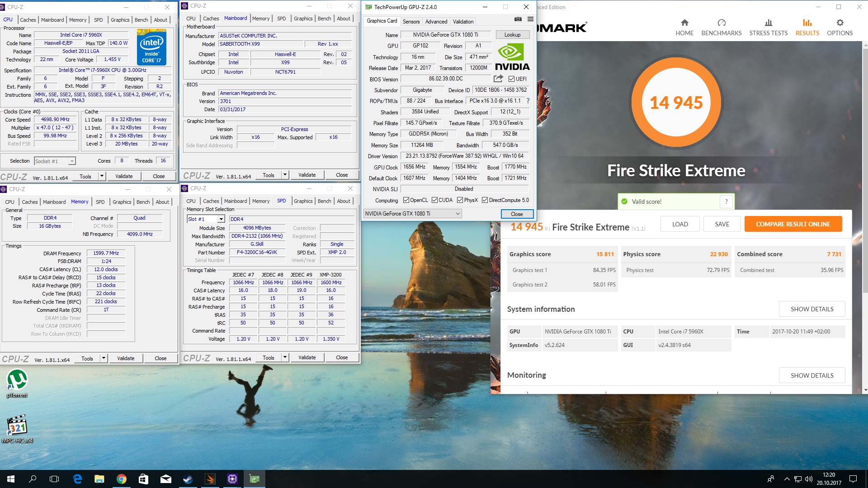This screenshot has height=488, width=868.
Task: Expand Tools arrow in CPU tab window
Action: click(102, 176)
